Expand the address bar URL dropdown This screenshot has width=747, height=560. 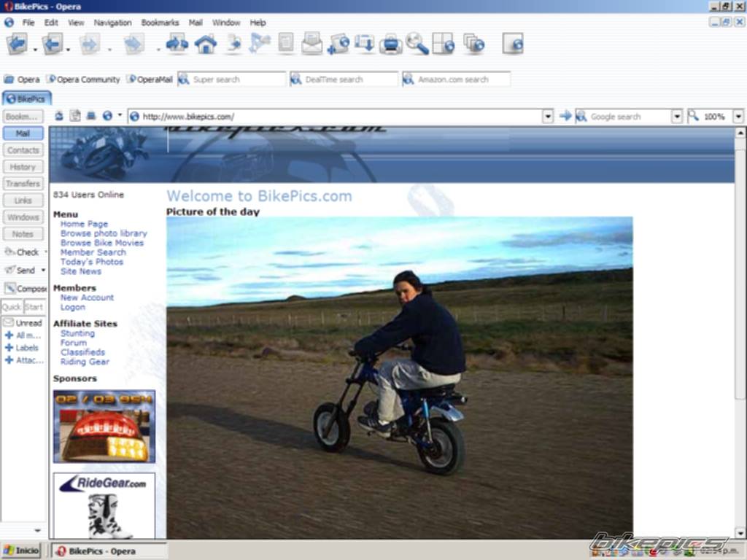pos(548,116)
